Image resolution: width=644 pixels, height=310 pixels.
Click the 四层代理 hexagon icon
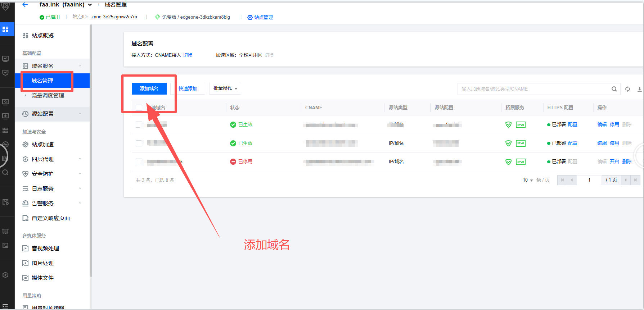pyautogui.click(x=25, y=159)
